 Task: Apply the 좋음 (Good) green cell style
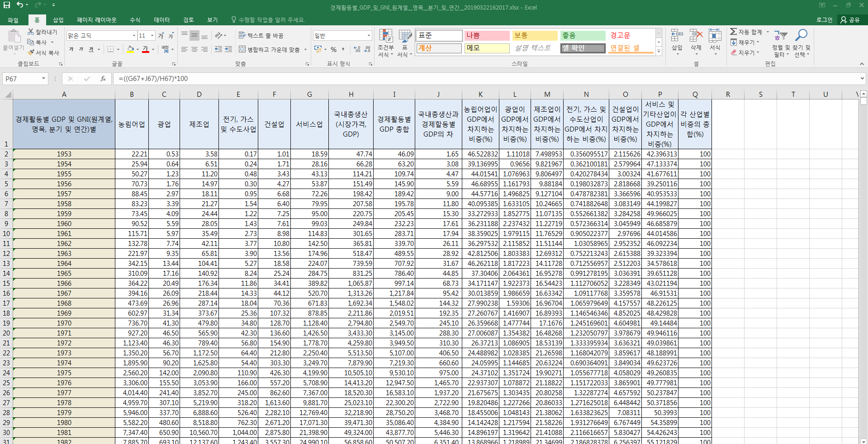pyautogui.click(x=583, y=35)
